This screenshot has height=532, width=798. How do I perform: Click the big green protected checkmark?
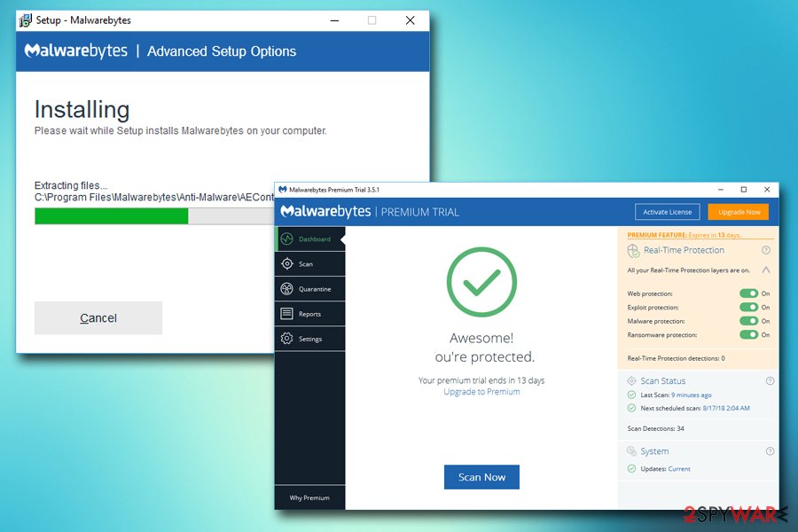(x=481, y=282)
